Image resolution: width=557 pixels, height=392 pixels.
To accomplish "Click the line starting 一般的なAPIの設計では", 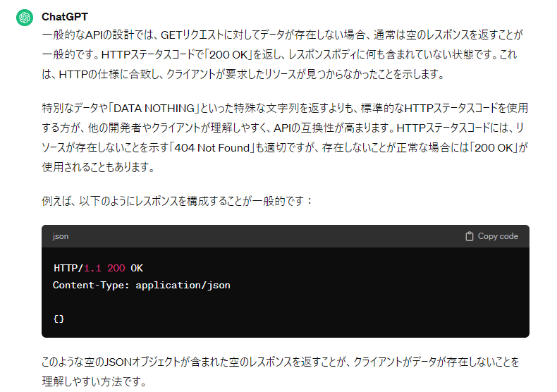I will [x=283, y=35].
